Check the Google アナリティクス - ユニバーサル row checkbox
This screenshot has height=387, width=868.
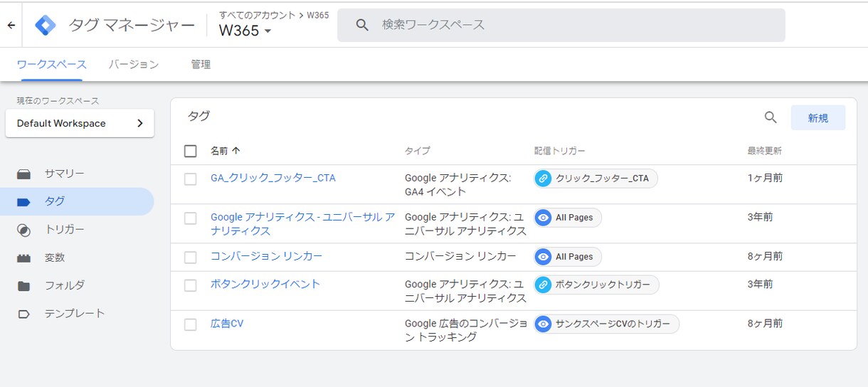click(190, 218)
